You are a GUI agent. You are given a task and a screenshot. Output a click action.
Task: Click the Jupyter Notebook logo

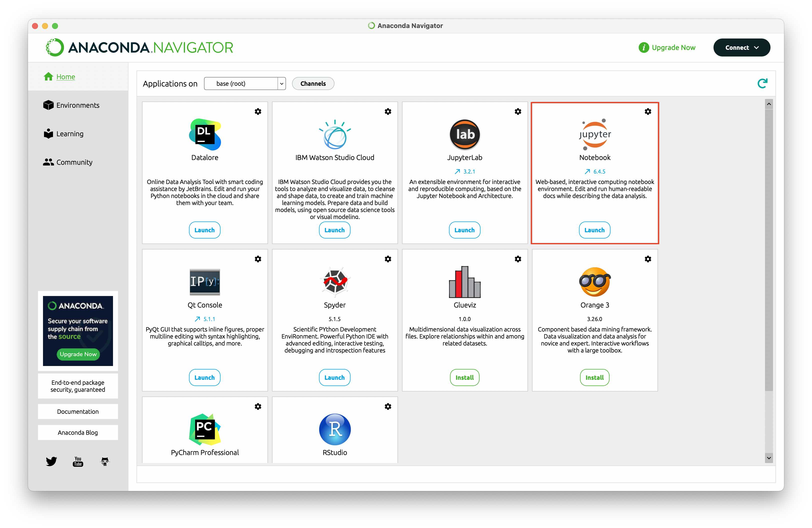point(595,134)
